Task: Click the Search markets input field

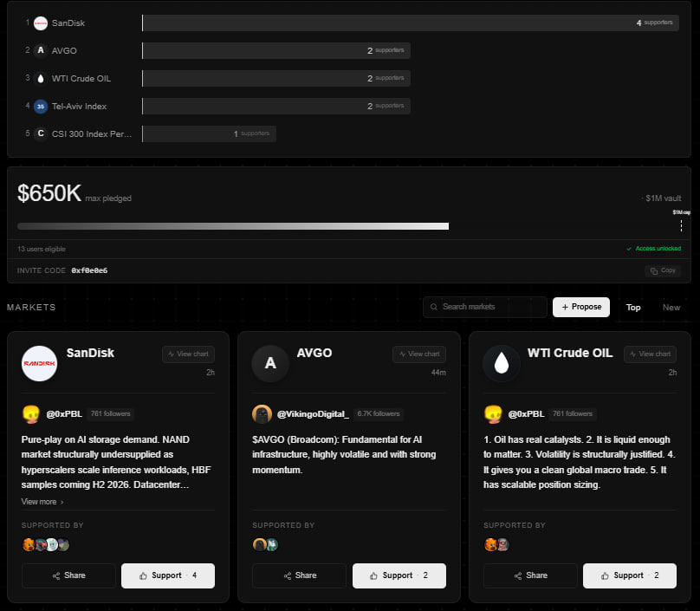Action: (485, 307)
